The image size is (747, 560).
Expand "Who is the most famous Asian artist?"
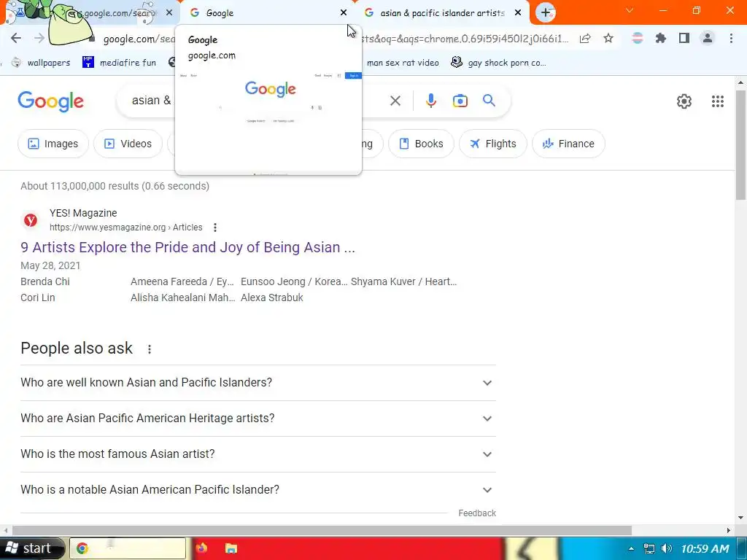coord(258,454)
